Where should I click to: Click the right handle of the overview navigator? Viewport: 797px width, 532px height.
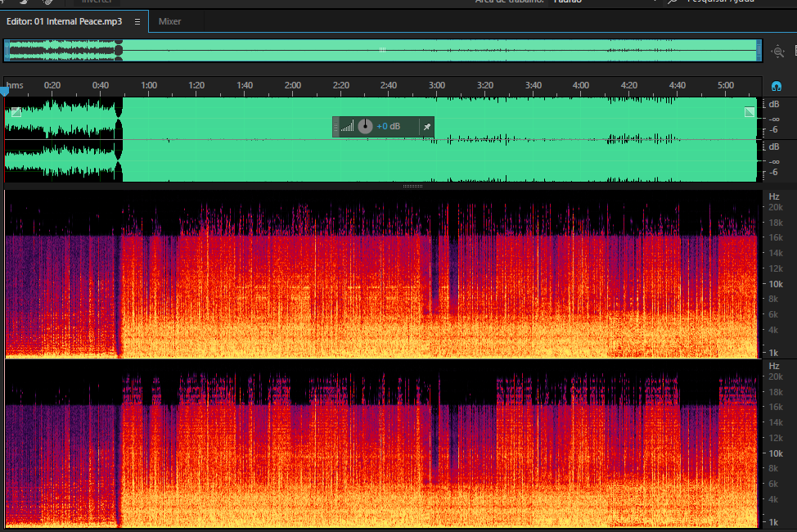tap(759, 51)
